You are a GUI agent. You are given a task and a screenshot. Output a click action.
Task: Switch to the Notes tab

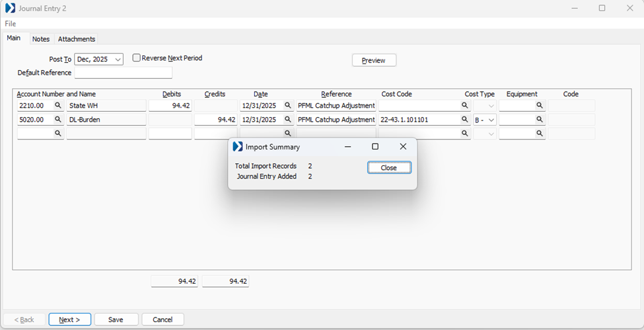41,39
